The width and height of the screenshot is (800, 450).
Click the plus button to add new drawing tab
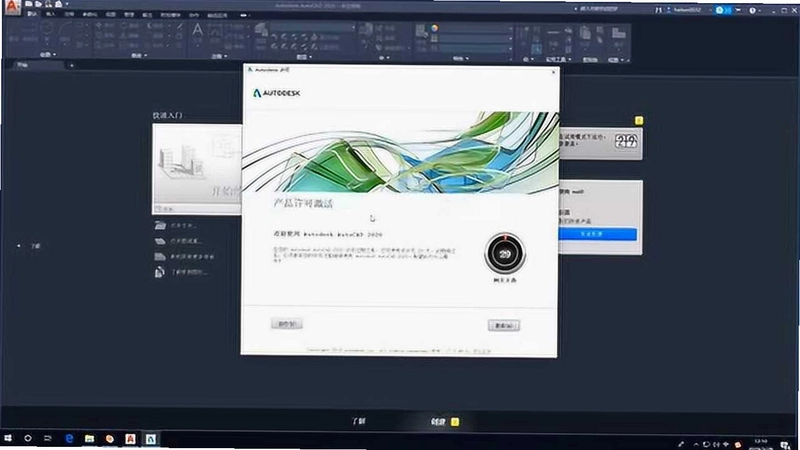tap(71, 65)
